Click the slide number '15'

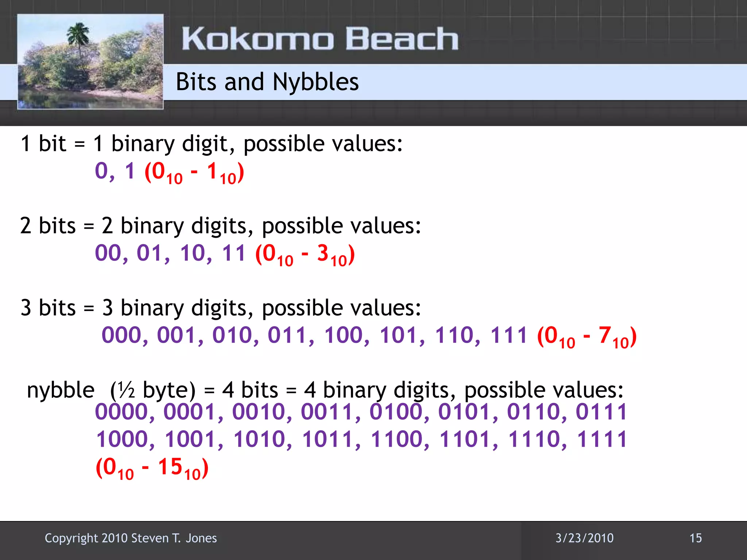pyautogui.click(x=696, y=538)
